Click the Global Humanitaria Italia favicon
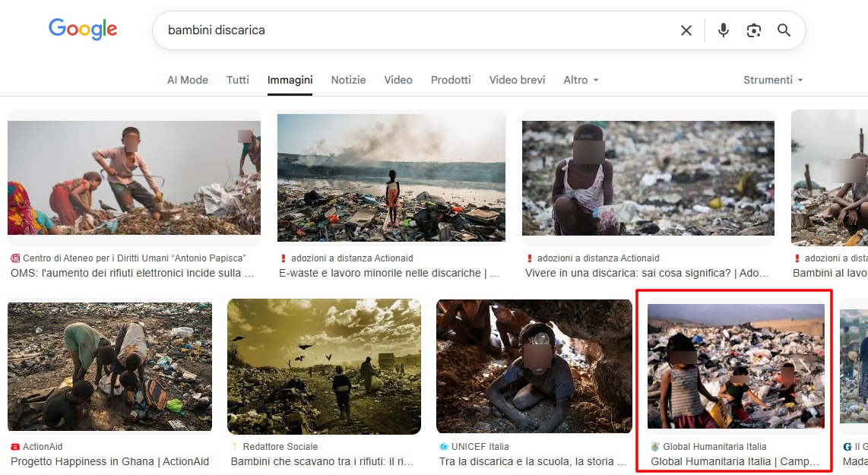This screenshot has height=475, width=868. tap(655, 447)
